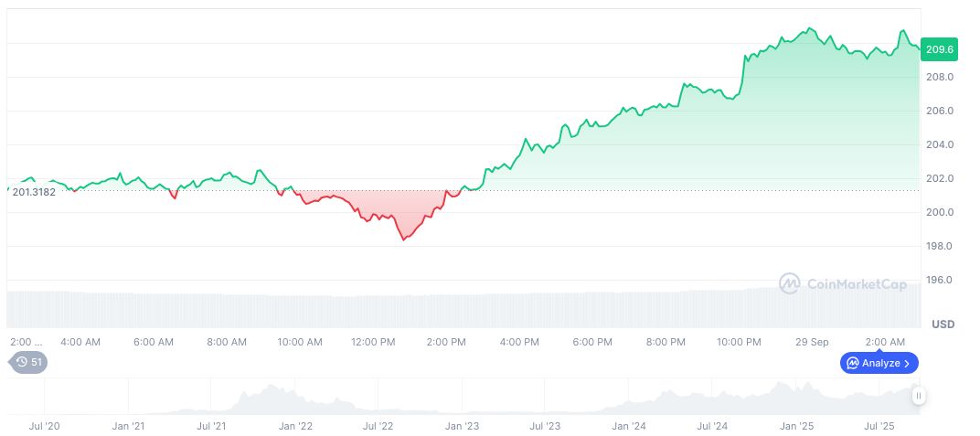Click the 204.0 price axis label

(941, 144)
